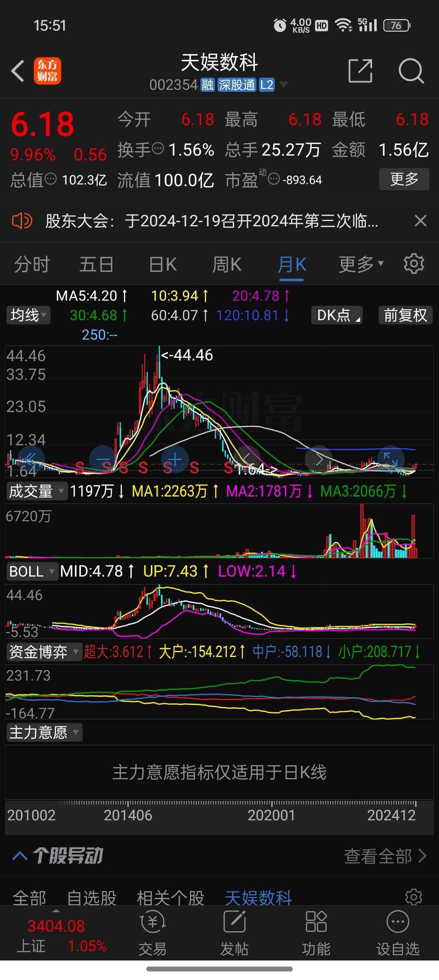Tap 小户:208.717 fund flow value
Viewport: 439px width, 980px height.
(380, 652)
